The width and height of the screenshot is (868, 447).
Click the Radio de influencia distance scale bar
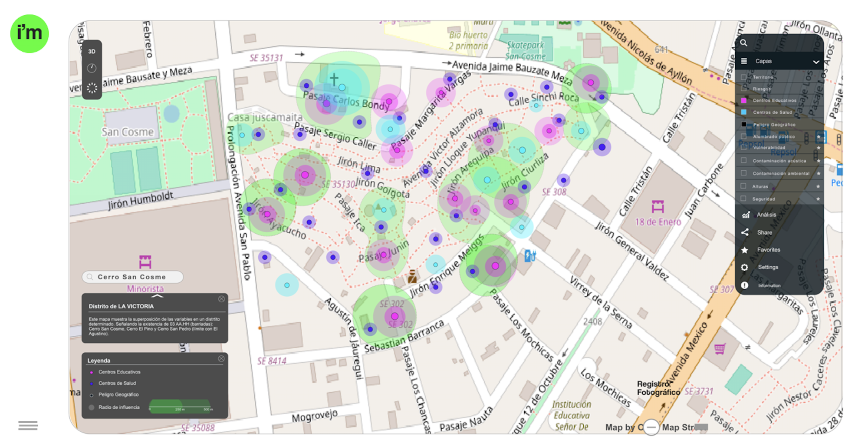coord(181,407)
